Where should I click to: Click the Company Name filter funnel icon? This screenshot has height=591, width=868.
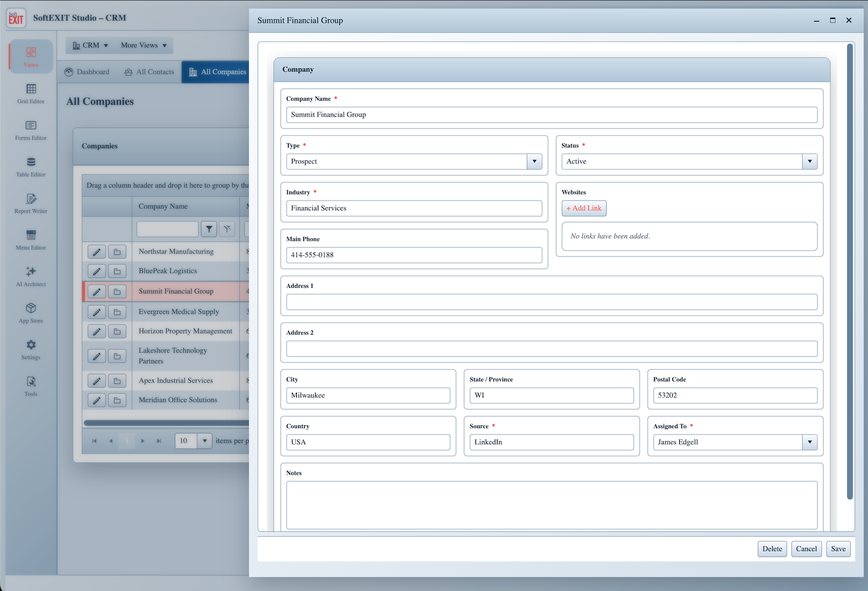tap(209, 229)
